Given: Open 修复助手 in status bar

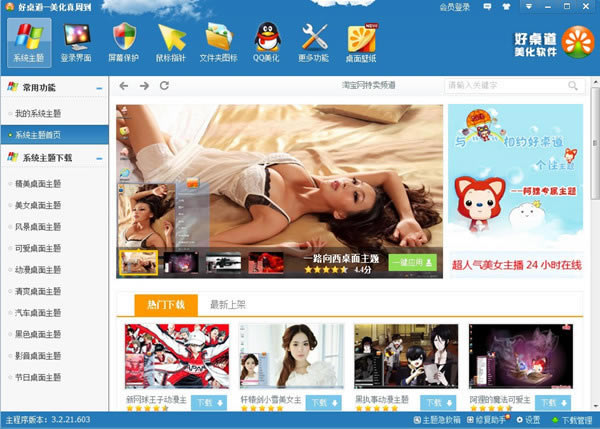Looking at the screenshot, I should tap(487, 420).
